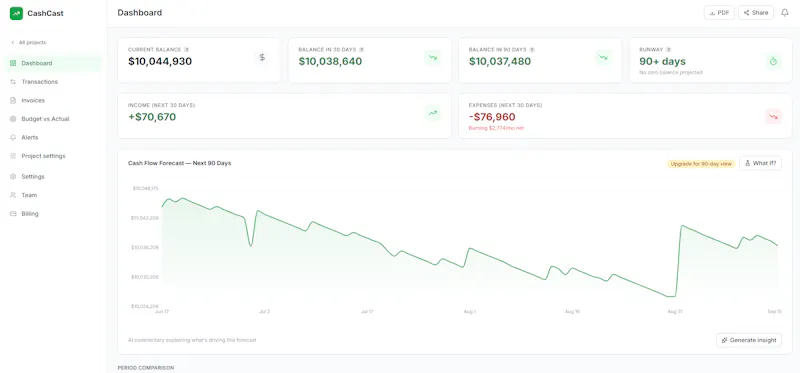Click the Share button

coord(756,13)
